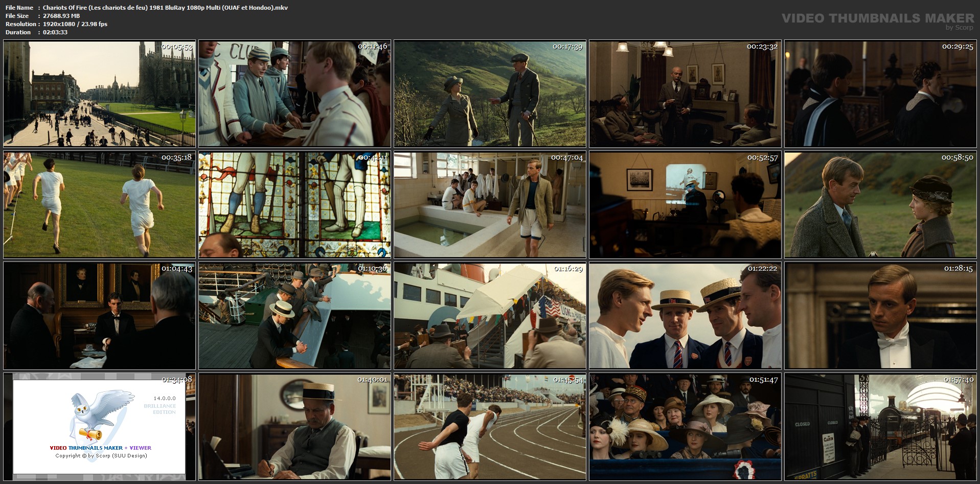Select the dark chapel frame at 00:29:25
The image size is (980, 484).
pyautogui.click(x=881, y=94)
